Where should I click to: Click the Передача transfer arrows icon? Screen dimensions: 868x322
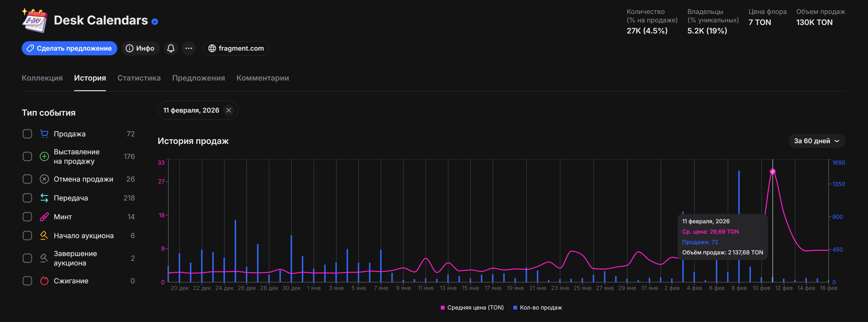(x=44, y=198)
